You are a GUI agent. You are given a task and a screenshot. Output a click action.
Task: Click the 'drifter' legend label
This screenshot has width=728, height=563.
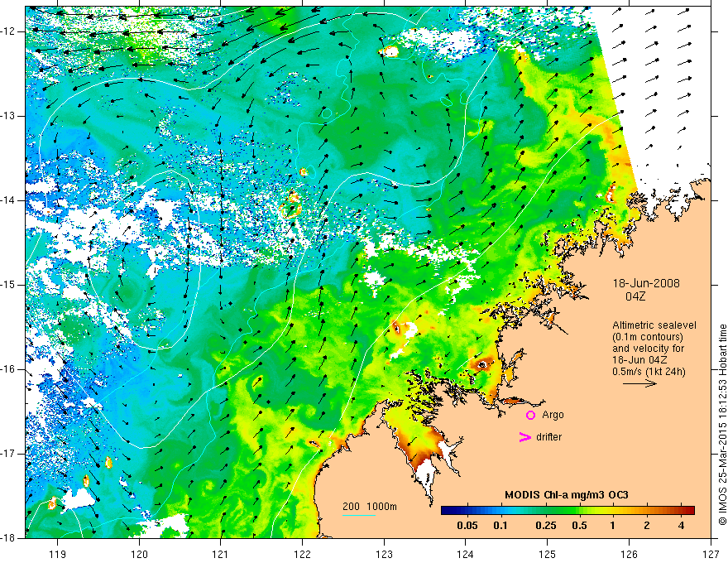click(548, 437)
